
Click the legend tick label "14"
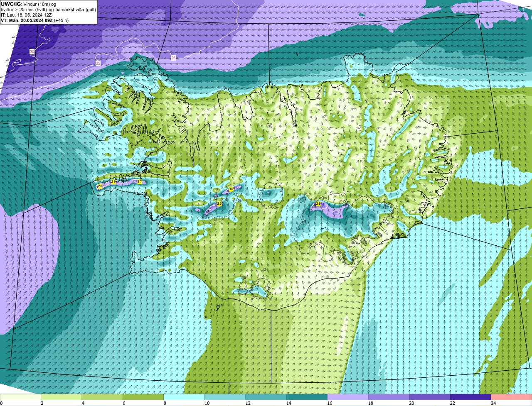[289, 403]
